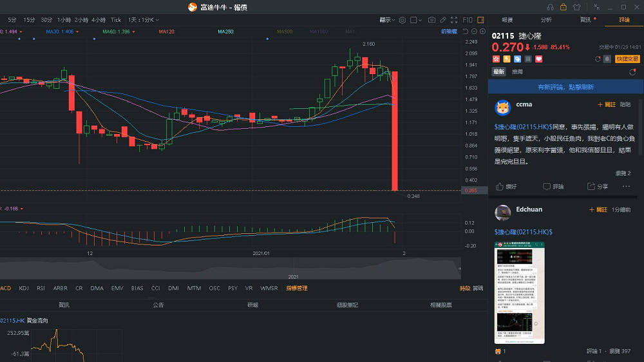Screen dimensions: 644x362
Task: Open chart settings gear icon
Action: (402, 20)
